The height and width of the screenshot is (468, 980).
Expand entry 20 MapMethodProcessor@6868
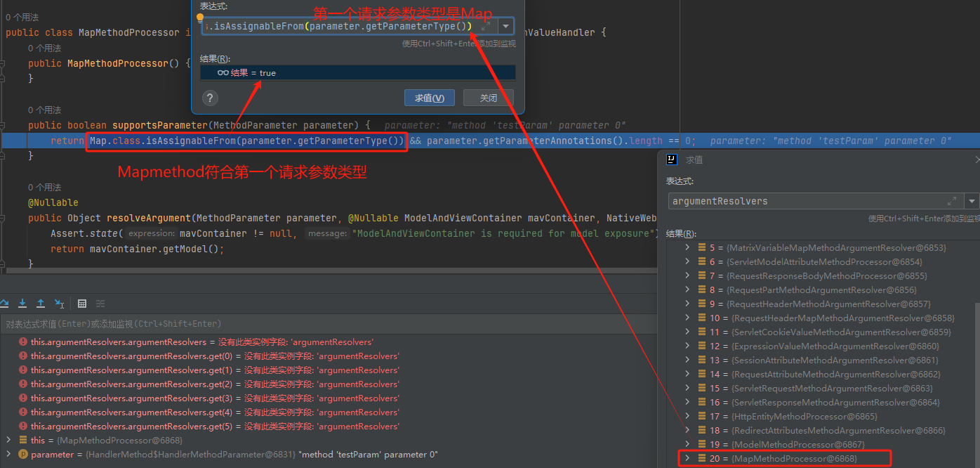click(x=687, y=458)
